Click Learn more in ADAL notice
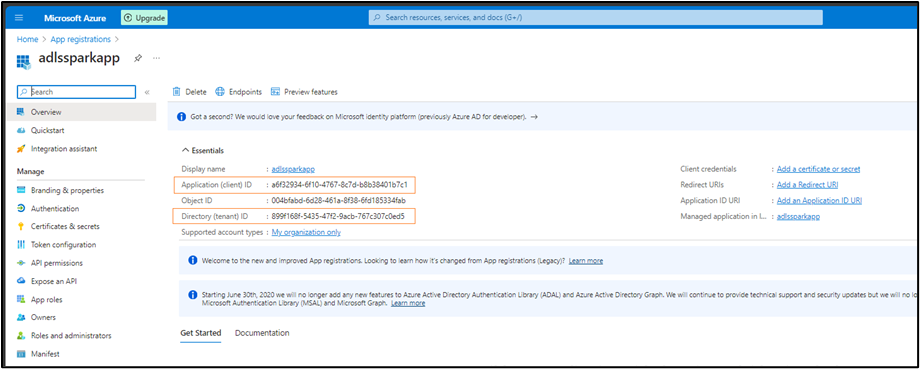Screen dimensions: 920x369 (x=408, y=303)
